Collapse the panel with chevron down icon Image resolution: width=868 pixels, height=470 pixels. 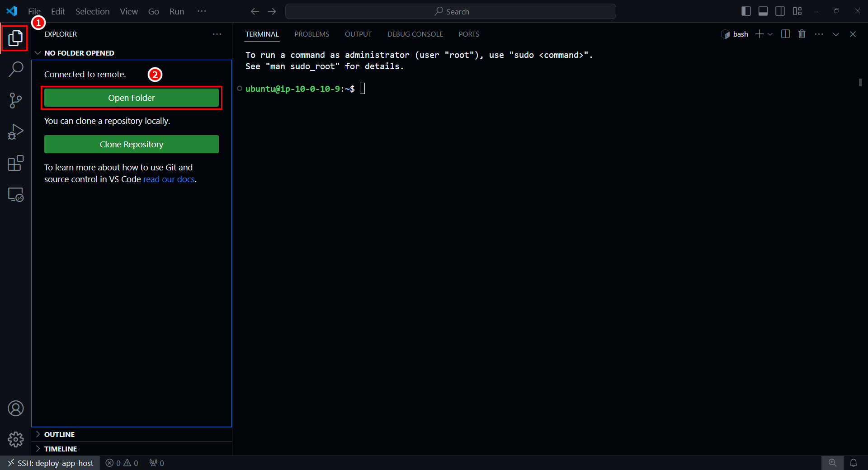pyautogui.click(x=836, y=34)
